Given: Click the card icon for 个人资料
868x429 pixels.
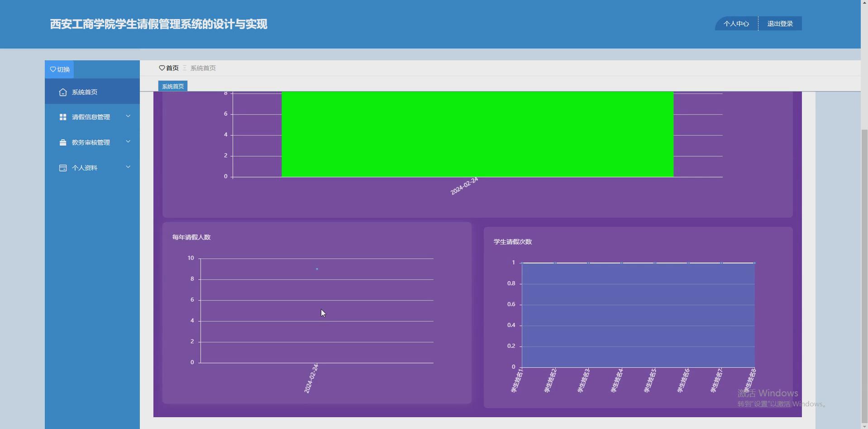Looking at the screenshot, I should tap(63, 167).
